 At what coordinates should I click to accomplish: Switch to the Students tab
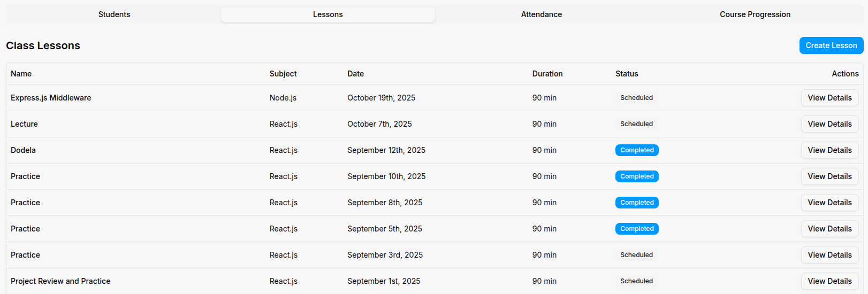(114, 14)
